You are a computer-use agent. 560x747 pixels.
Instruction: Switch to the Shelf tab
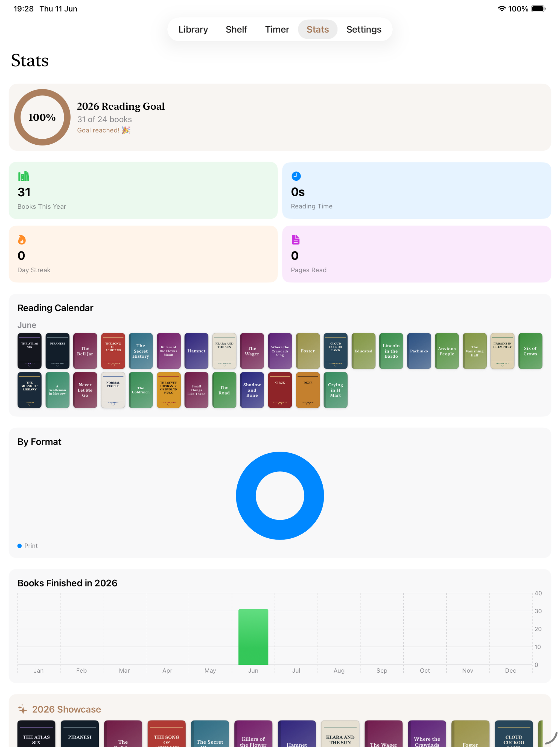coord(236,29)
